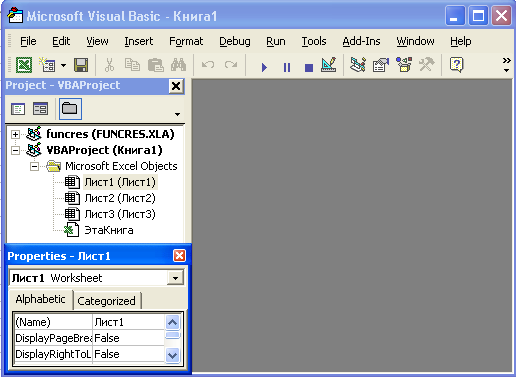This screenshot has width=516, height=377.
Task: Toggle Design Mode icon
Action: (x=329, y=65)
